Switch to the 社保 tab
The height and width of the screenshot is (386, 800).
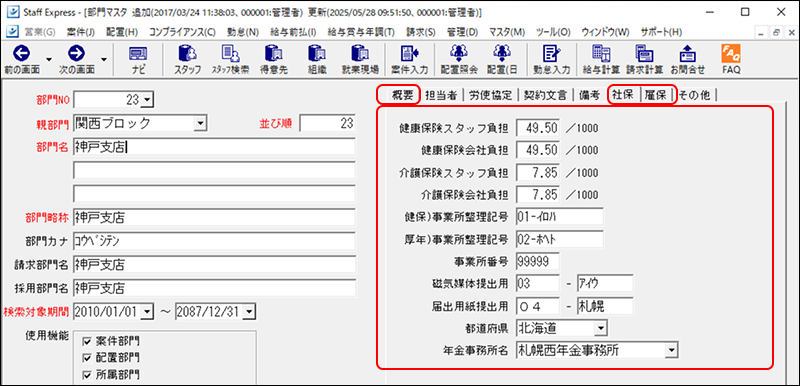[x=624, y=95]
